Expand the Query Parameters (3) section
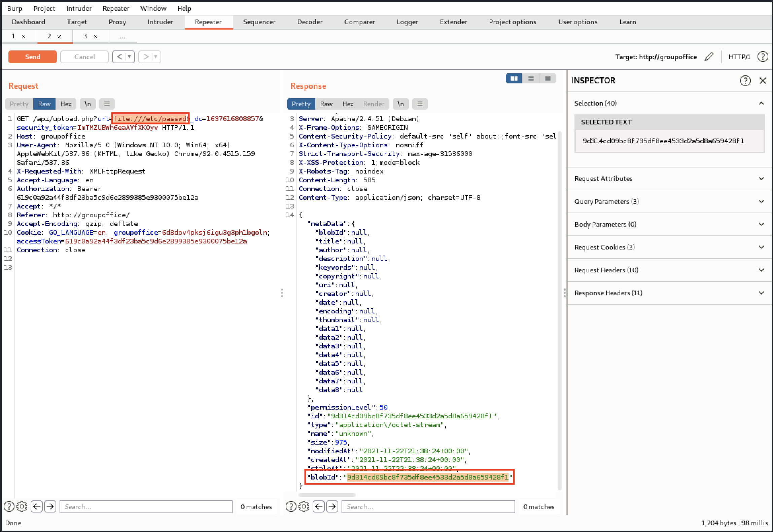773x532 pixels. point(669,201)
